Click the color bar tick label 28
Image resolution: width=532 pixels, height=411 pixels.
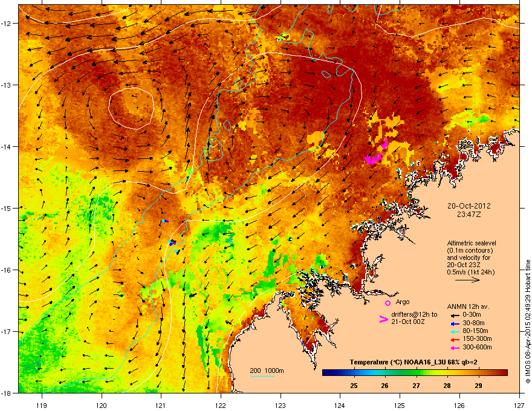coord(447,386)
